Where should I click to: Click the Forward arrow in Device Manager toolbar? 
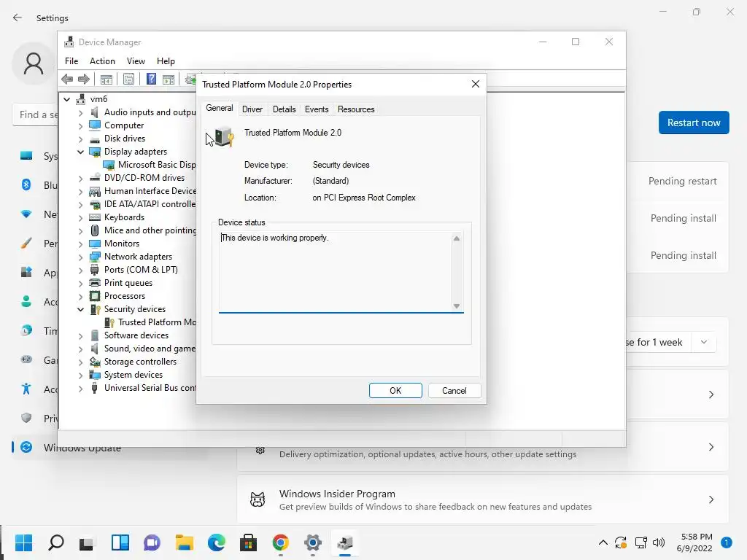pyautogui.click(x=84, y=79)
